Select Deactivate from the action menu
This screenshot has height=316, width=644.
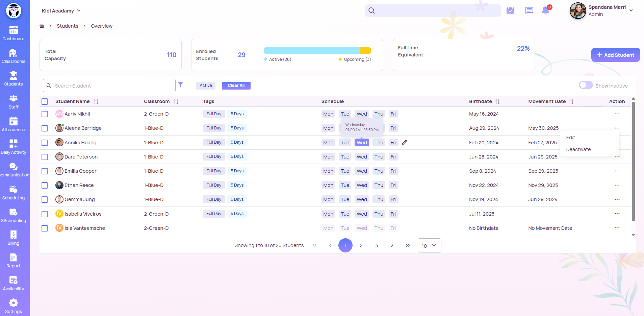[x=578, y=149]
